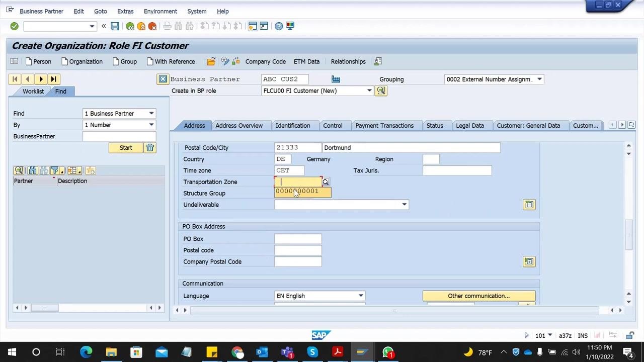This screenshot has width=644, height=362.
Task: Close the locator area X icon
Action: 163,79
